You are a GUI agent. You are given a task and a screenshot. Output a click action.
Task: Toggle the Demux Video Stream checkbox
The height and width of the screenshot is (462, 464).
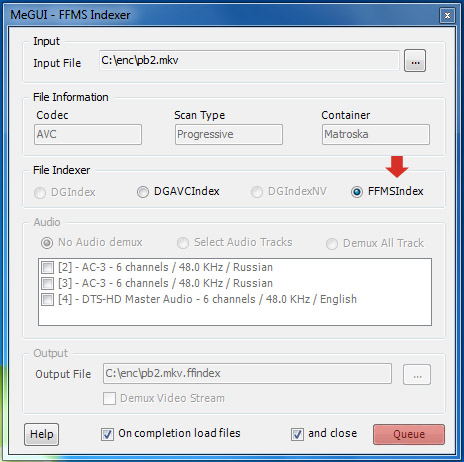tap(109, 398)
